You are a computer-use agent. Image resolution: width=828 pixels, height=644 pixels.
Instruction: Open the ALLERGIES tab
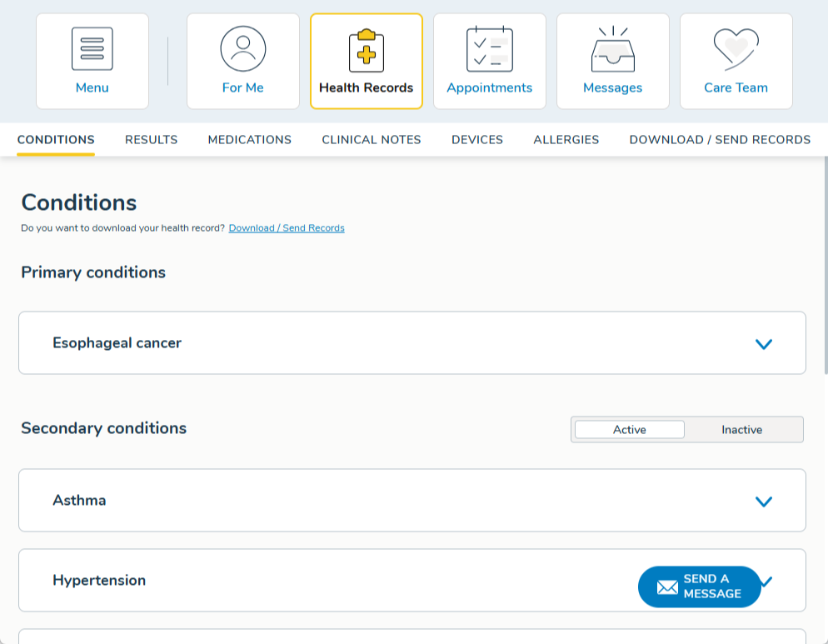click(566, 139)
